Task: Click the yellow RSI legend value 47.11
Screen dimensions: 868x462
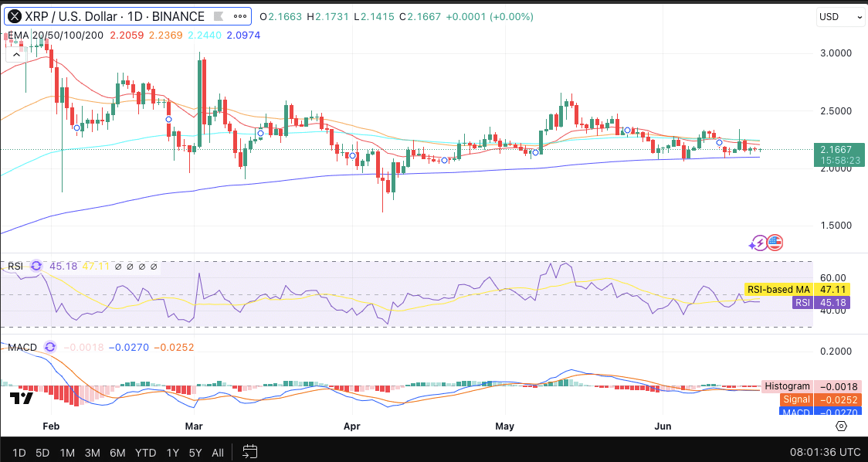Action: tap(96, 267)
